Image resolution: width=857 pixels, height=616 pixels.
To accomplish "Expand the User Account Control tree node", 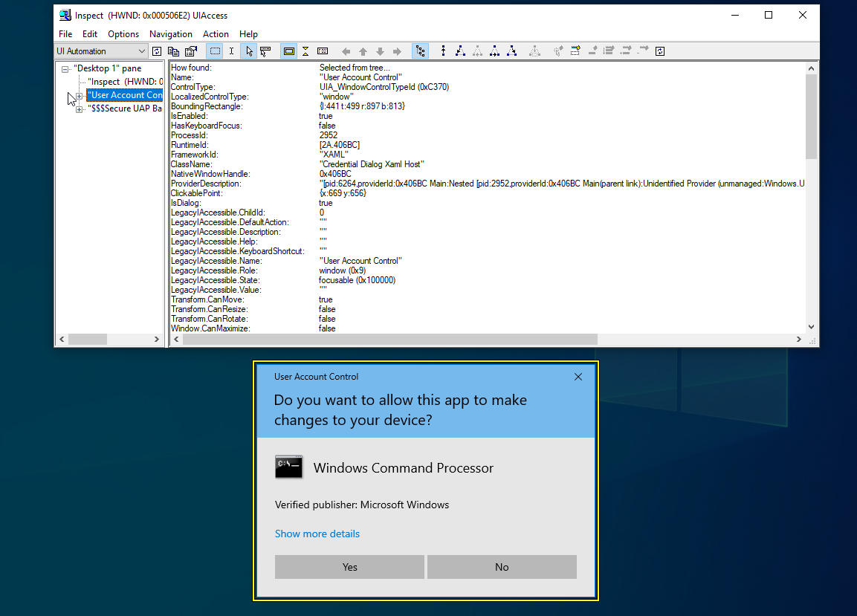I will [x=80, y=96].
